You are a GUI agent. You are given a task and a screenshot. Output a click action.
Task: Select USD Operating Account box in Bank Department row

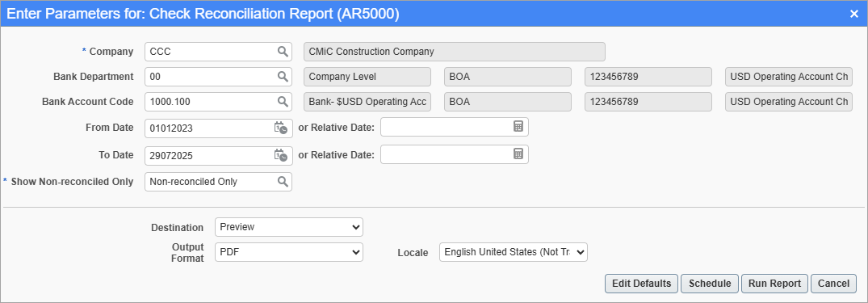(x=789, y=77)
